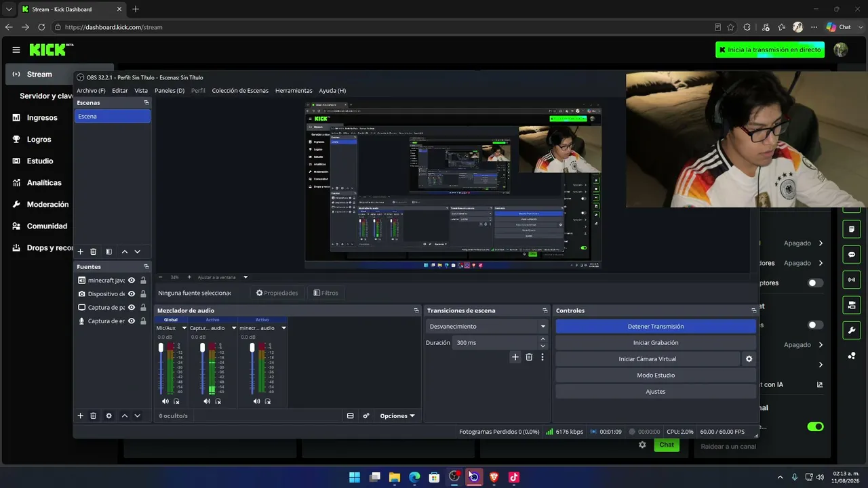This screenshot has width=868, height=488.
Task: Enable Modo Estudio in OBS
Action: pyautogui.click(x=656, y=375)
